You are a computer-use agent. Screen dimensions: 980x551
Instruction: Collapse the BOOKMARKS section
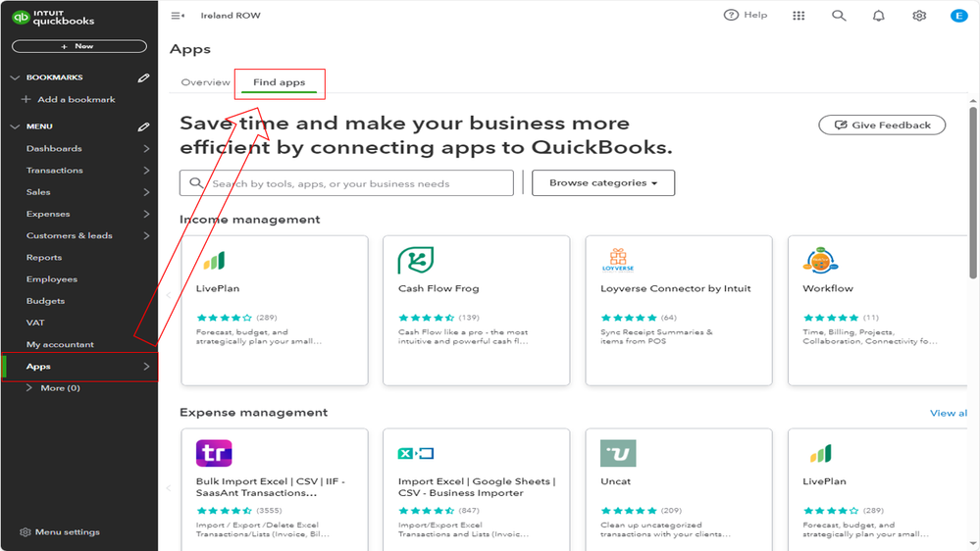15,77
